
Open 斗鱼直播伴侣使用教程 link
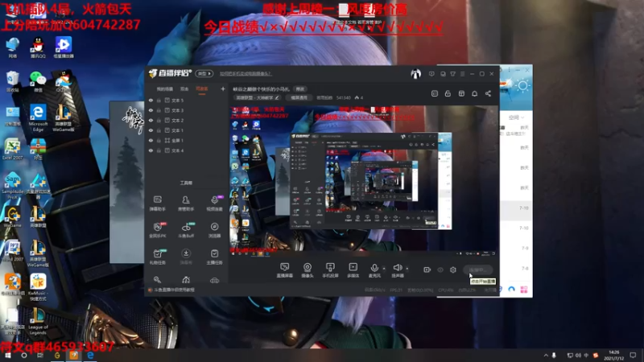(174, 290)
